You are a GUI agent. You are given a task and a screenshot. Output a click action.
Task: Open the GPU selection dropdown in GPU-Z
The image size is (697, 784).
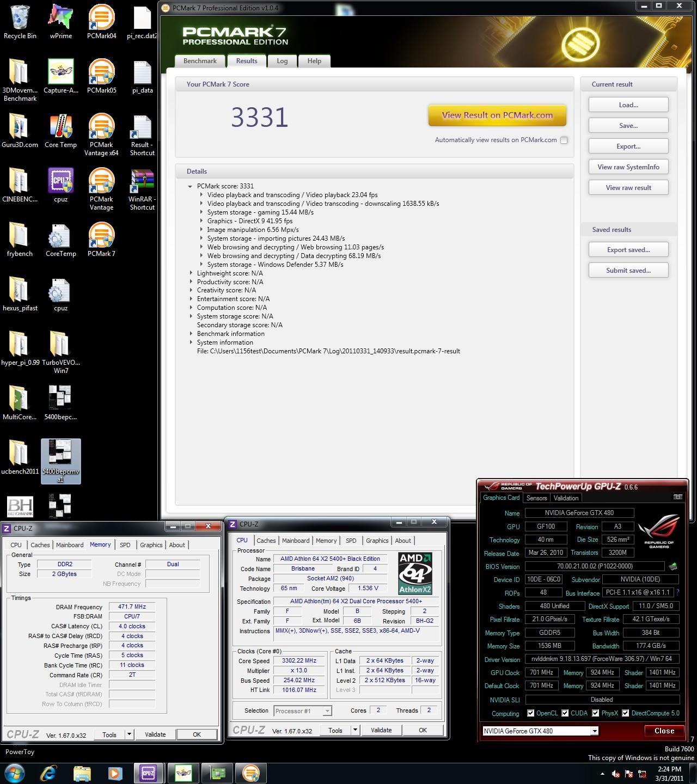[x=594, y=731]
